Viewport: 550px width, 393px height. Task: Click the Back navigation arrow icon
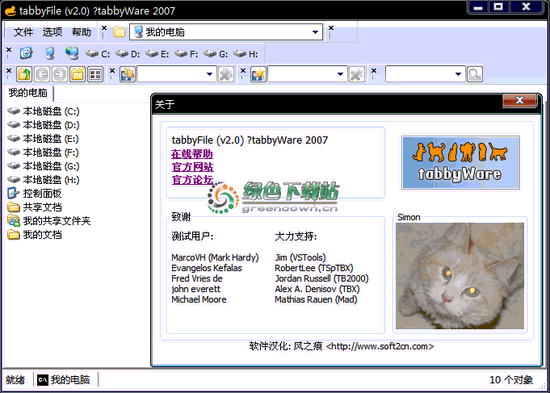tap(42, 74)
